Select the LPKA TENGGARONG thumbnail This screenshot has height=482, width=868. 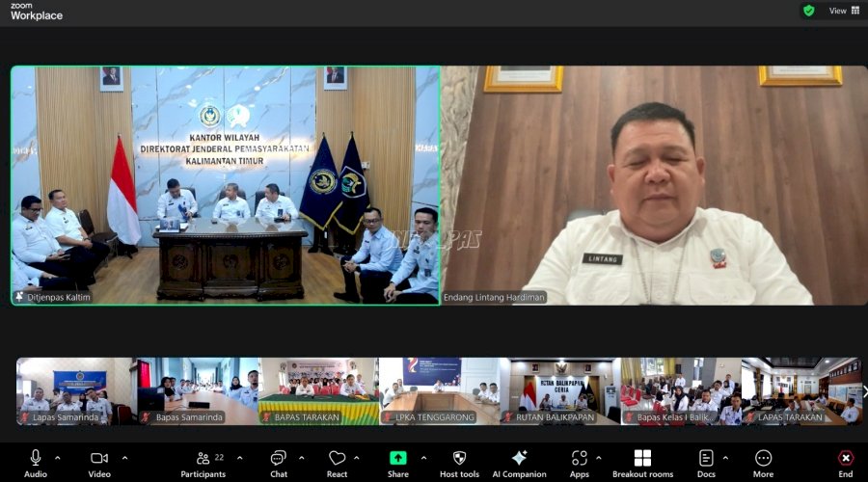439,391
